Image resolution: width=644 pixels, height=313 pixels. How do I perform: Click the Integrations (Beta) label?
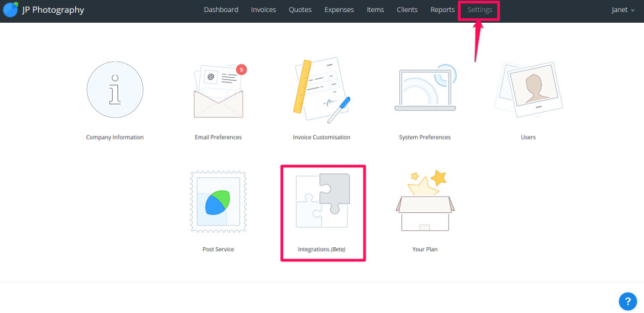[321, 249]
